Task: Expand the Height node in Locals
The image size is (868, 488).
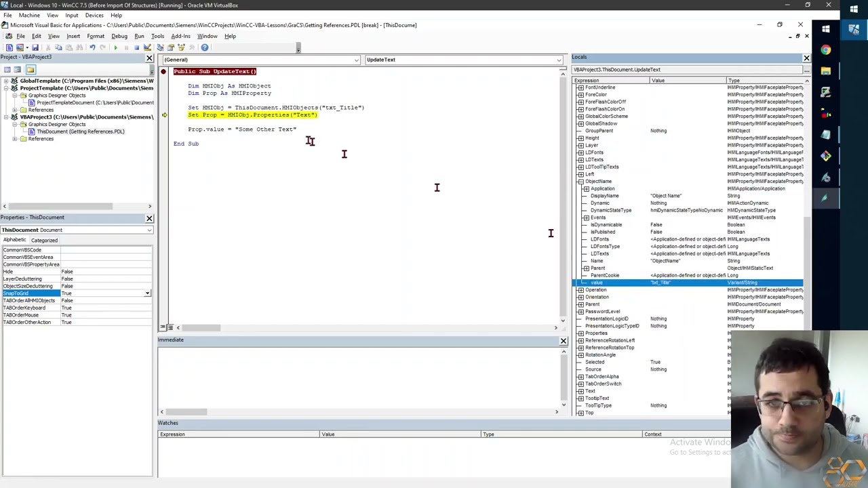Action: pyautogui.click(x=580, y=138)
